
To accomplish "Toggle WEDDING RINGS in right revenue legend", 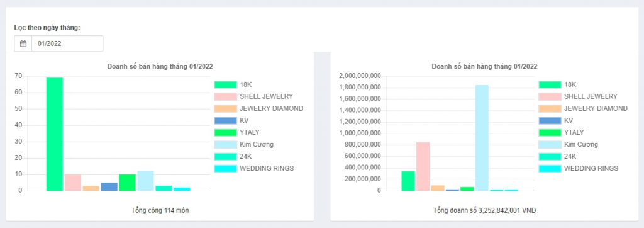I will 579,168.
